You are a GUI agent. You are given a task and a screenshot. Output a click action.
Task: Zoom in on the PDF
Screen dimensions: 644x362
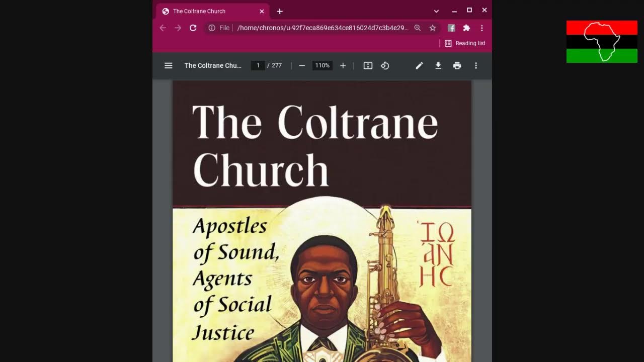click(x=343, y=65)
